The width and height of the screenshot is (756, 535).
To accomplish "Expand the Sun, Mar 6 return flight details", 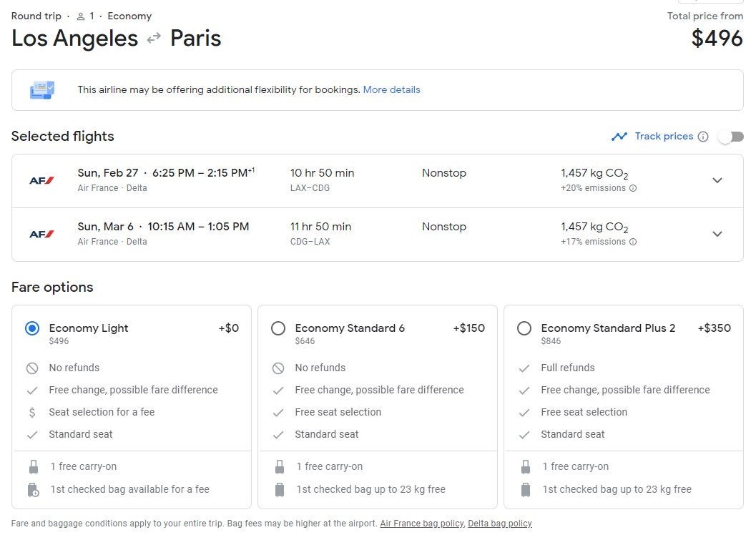I will click(x=717, y=234).
